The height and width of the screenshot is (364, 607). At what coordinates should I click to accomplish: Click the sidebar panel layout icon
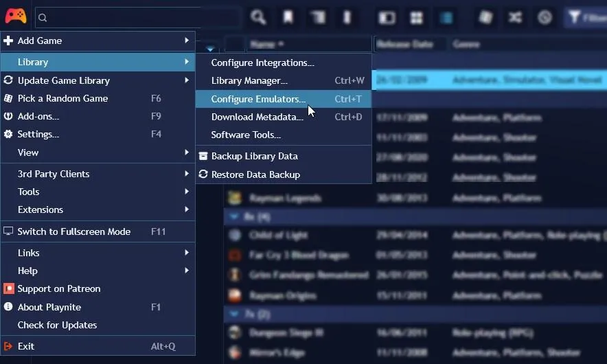click(387, 18)
